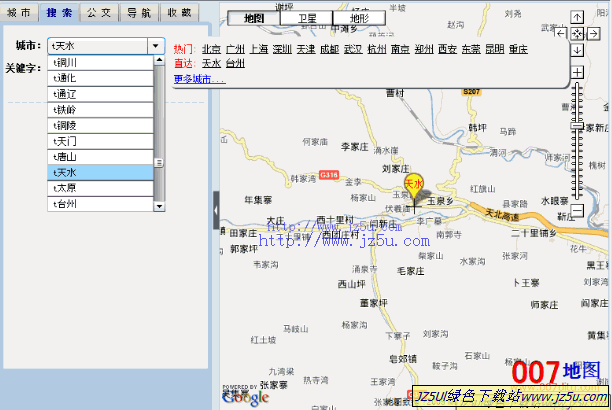Click the 直达 shortcut link 台州
The image size is (612, 410).
pos(235,63)
